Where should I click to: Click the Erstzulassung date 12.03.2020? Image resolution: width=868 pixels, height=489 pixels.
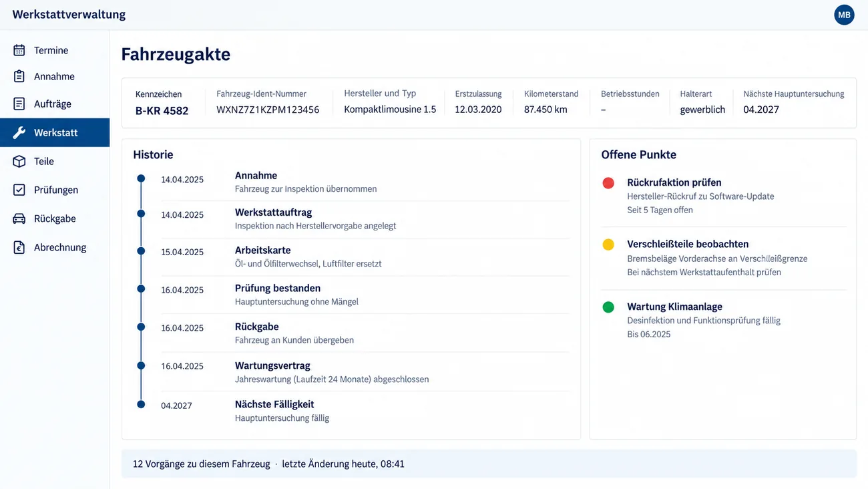[478, 110]
